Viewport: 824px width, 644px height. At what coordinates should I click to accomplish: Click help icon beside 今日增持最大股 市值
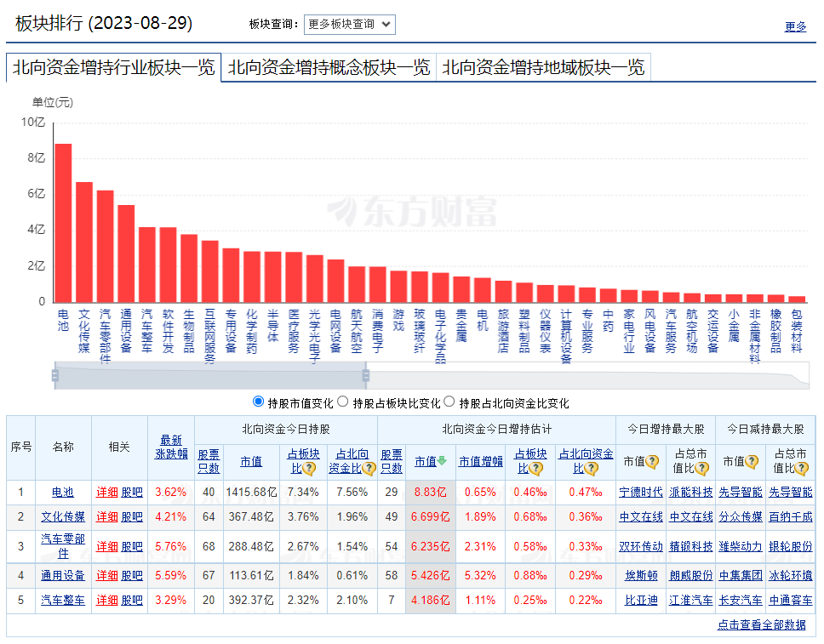tap(652, 462)
